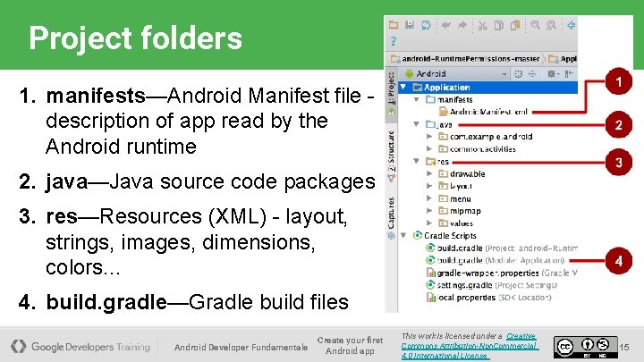
Task: Collapse the java folder arrow
Action: (x=417, y=124)
